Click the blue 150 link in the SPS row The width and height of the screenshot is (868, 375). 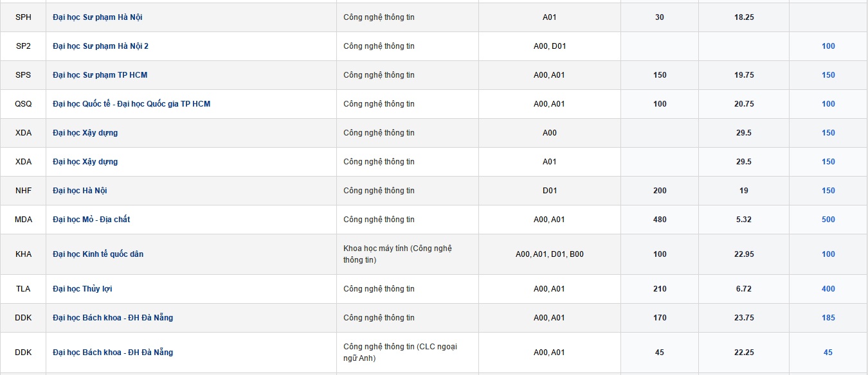click(828, 75)
